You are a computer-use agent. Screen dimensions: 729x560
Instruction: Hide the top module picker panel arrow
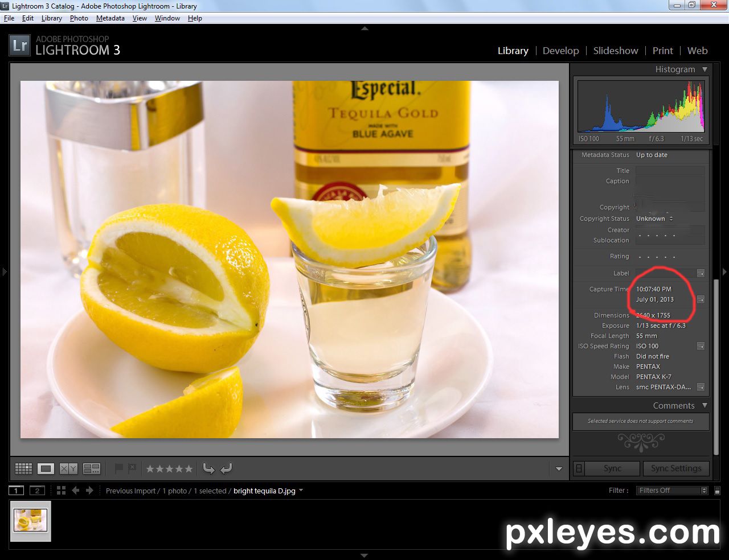click(364, 28)
